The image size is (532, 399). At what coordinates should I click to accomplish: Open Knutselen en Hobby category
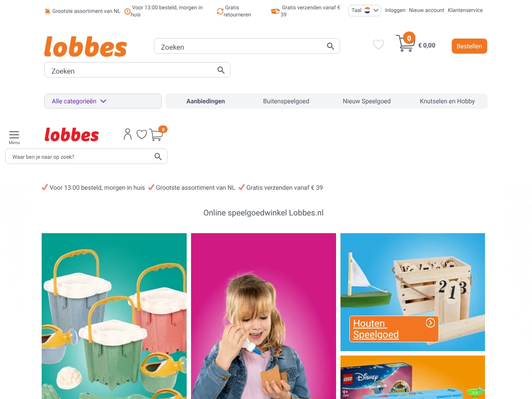447,101
